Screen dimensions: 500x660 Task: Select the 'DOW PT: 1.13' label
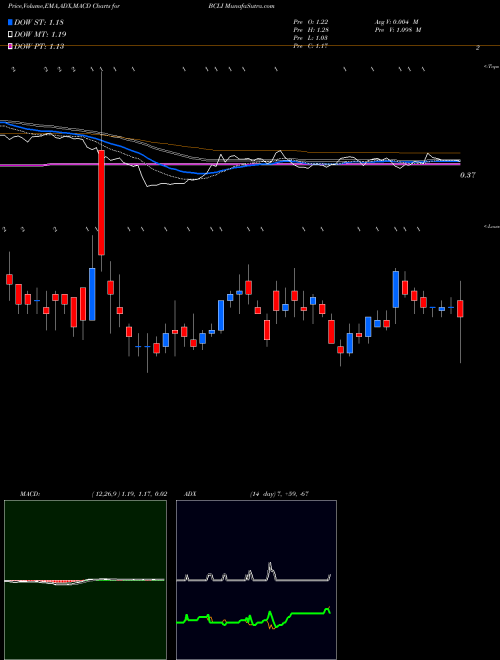pos(39,46)
